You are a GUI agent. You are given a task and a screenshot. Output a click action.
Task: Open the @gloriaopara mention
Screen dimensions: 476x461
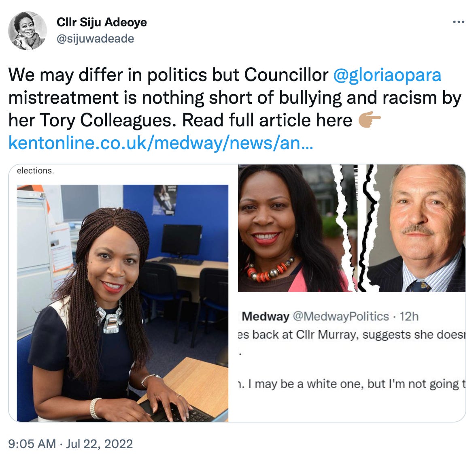tap(387, 75)
